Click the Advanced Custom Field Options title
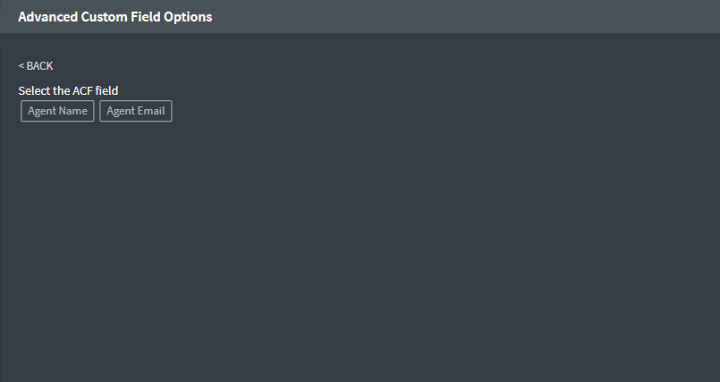The image size is (720, 382). point(115,17)
